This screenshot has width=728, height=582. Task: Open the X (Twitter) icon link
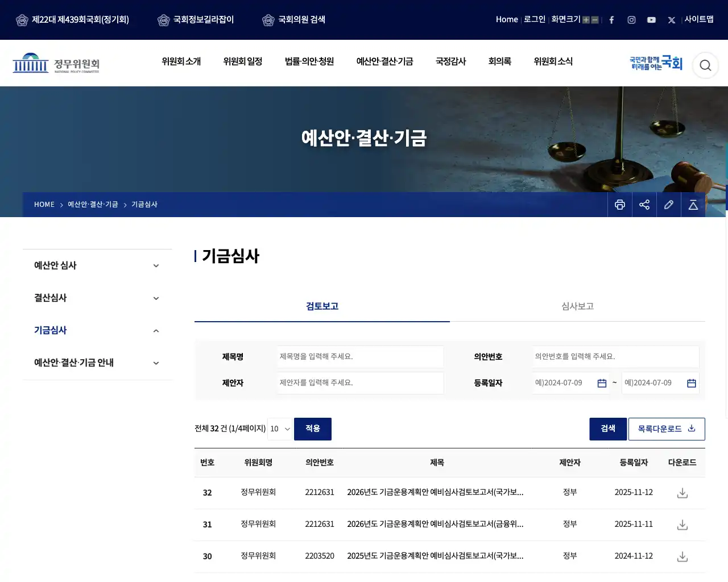pyautogui.click(x=671, y=20)
